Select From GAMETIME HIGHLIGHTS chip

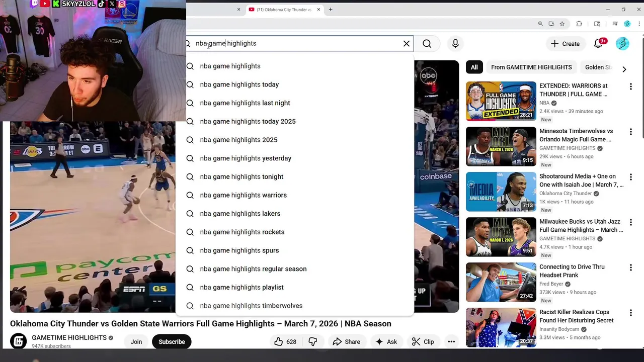pyautogui.click(x=531, y=67)
